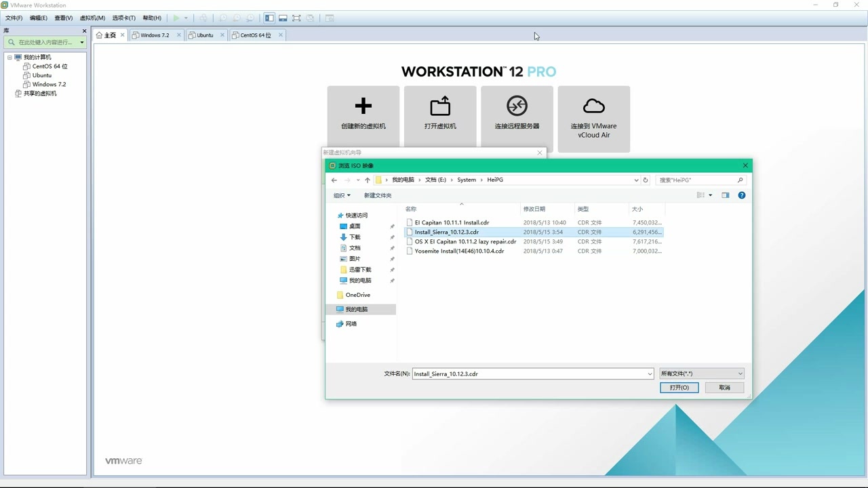Click the 打开虚拟机 tile
Viewport: 868px width, 488px height.
440,119
